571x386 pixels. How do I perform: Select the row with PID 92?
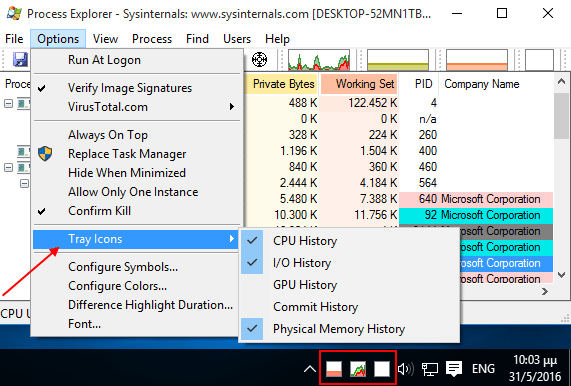click(x=399, y=215)
